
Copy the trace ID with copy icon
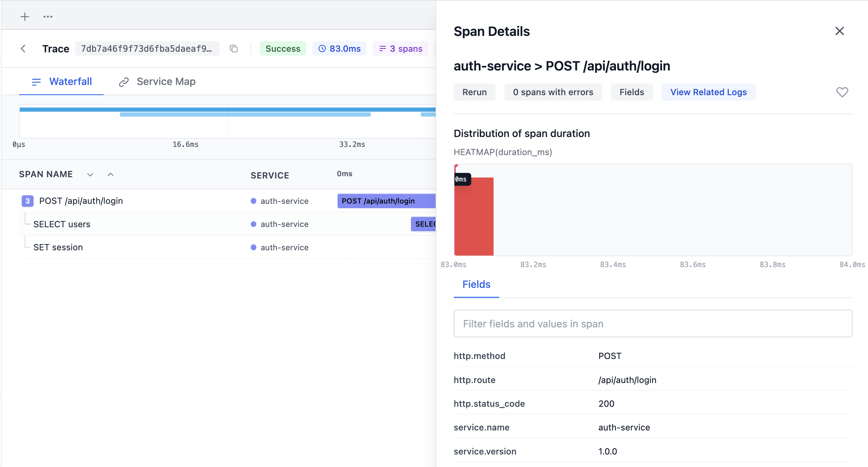pyautogui.click(x=234, y=48)
